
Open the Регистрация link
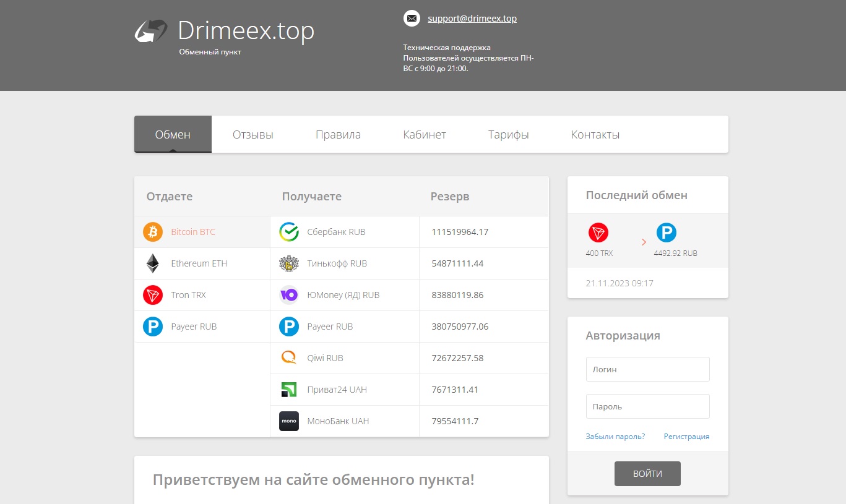pyautogui.click(x=686, y=437)
